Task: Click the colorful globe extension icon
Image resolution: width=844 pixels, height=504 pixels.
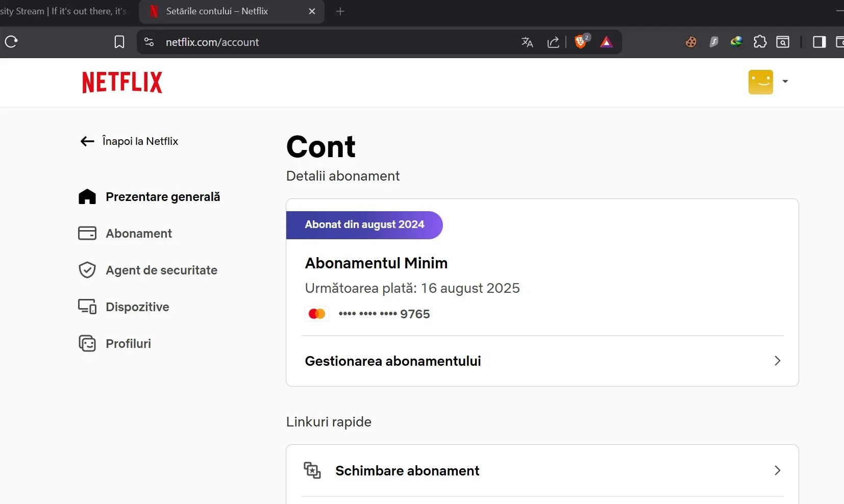Action: (736, 42)
